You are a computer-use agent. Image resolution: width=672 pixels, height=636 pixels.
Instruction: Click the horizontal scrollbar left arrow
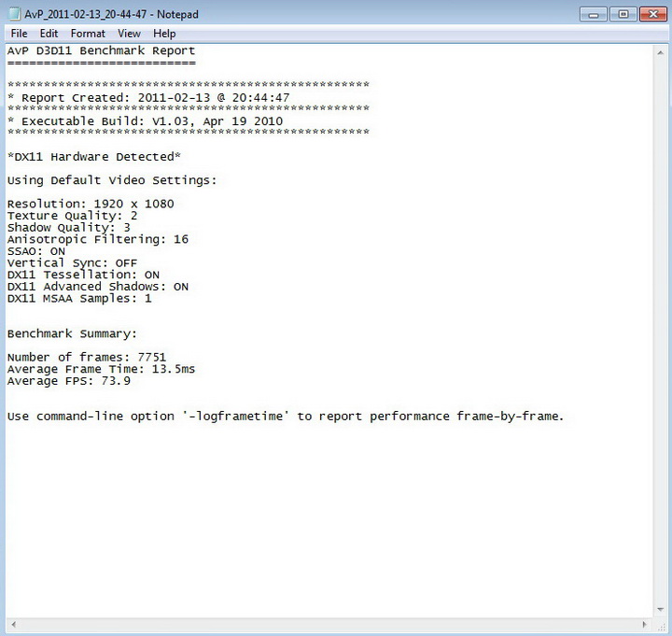coord(13,625)
